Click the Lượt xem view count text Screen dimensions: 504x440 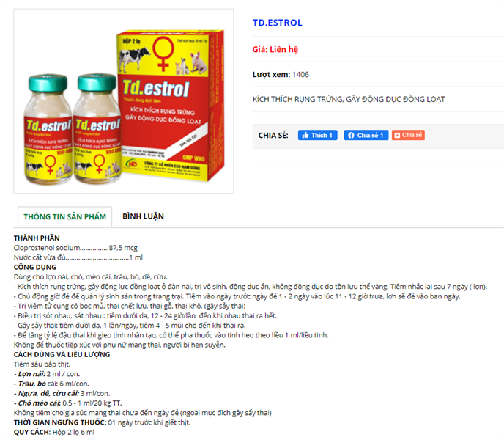281,74
